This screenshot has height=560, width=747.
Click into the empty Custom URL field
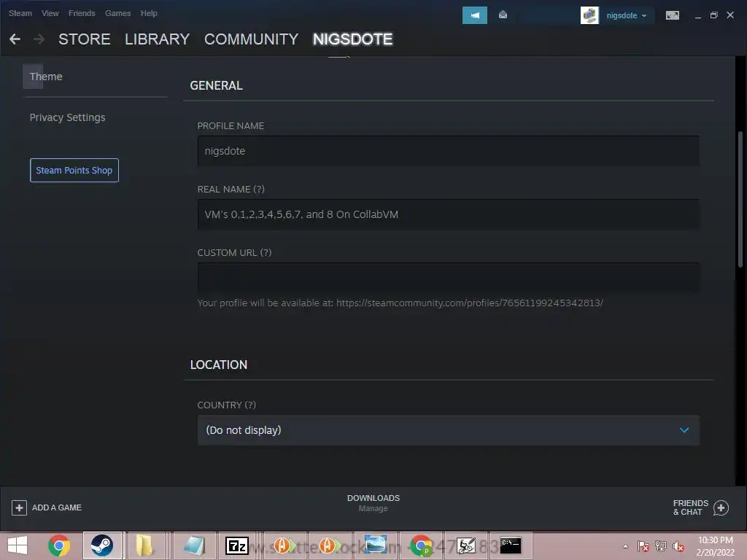(x=449, y=278)
